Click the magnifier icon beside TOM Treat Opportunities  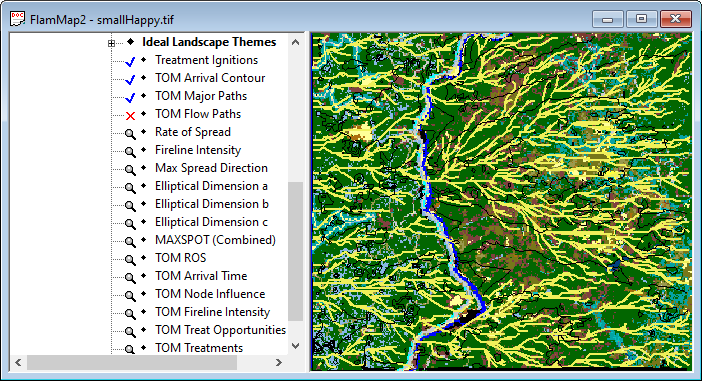click(130, 331)
